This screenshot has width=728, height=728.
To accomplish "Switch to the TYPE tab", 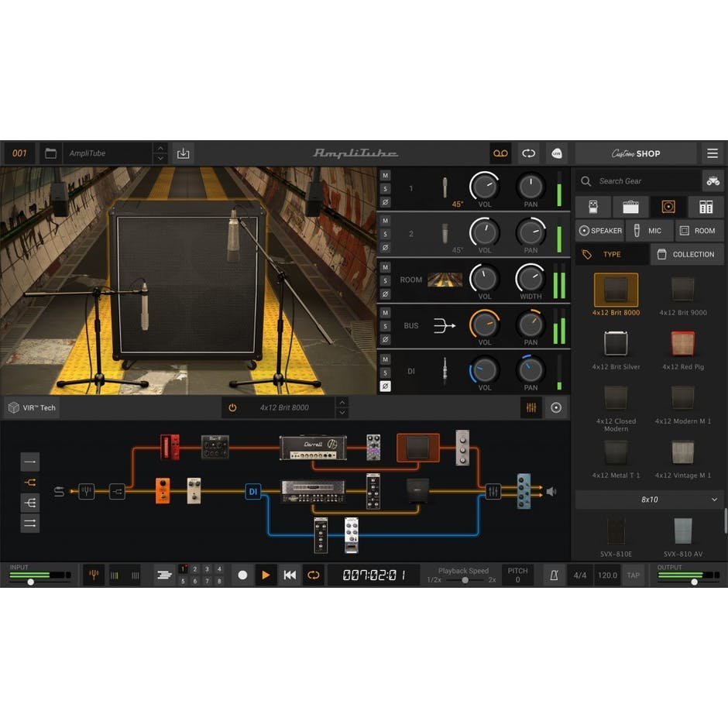I will [611, 254].
